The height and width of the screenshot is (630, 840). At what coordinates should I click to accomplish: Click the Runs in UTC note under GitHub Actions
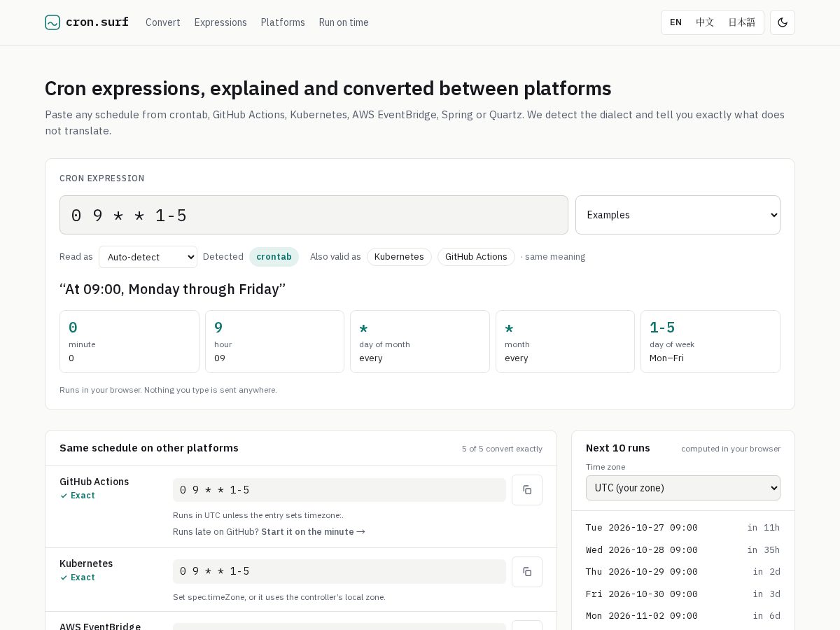(258, 515)
